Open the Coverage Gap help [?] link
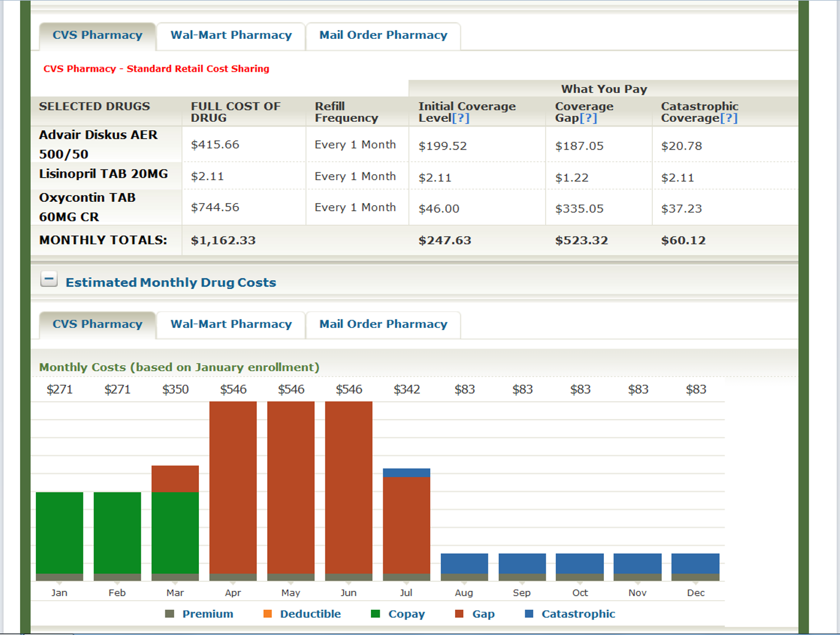The image size is (840, 635). tap(588, 118)
